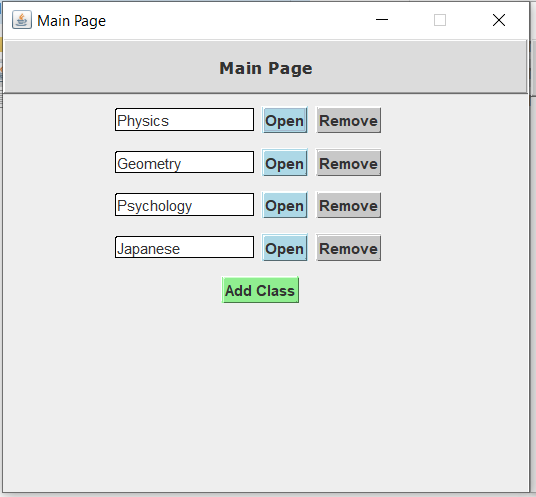Focus the Japanese text field
Screen dimensions: 536x497
[185, 247]
